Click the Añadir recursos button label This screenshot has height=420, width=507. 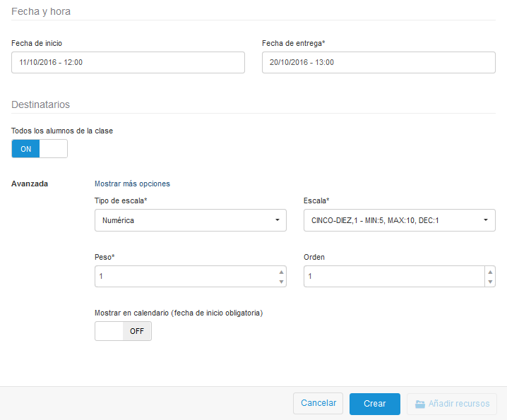click(458, 404)
